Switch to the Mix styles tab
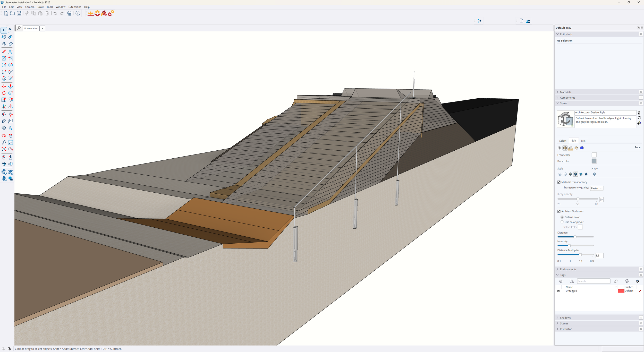 pos(583,141)
